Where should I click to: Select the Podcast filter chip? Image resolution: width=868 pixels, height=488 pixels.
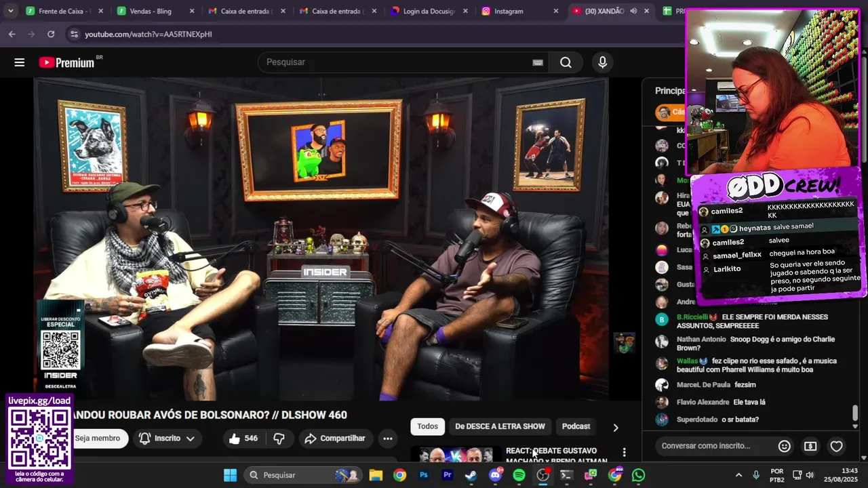point(576,426)
